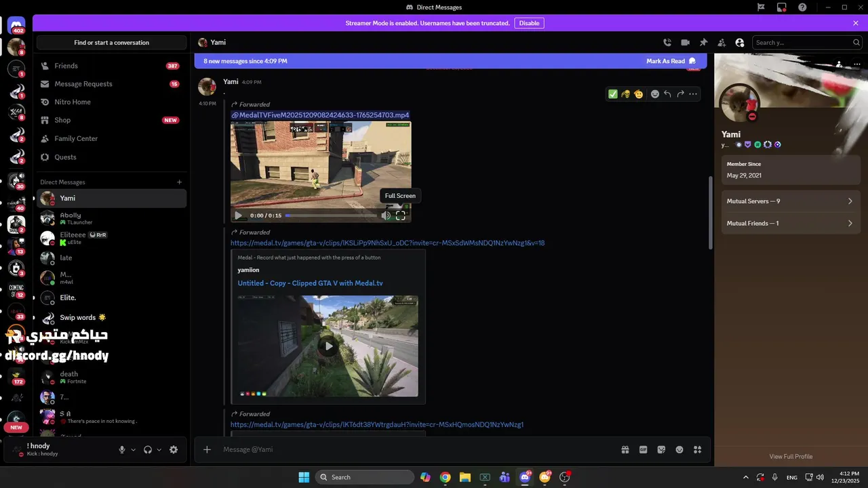
Task: Open DM with Swip words
Action: (111, 317)
